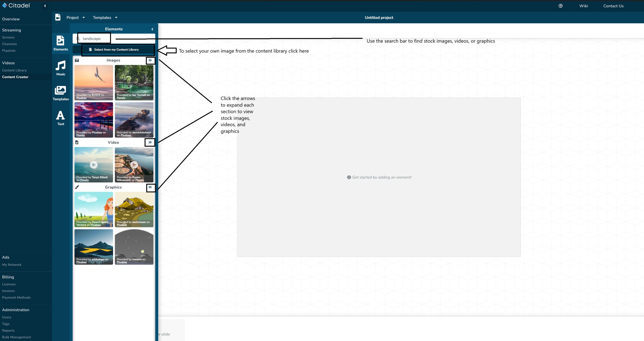Open Screens page

[8, 37]
